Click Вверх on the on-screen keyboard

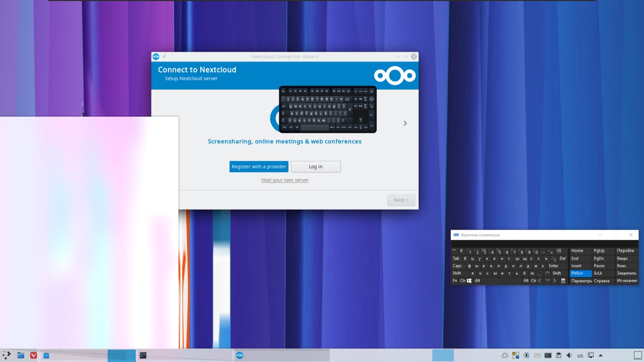(626, 258)
